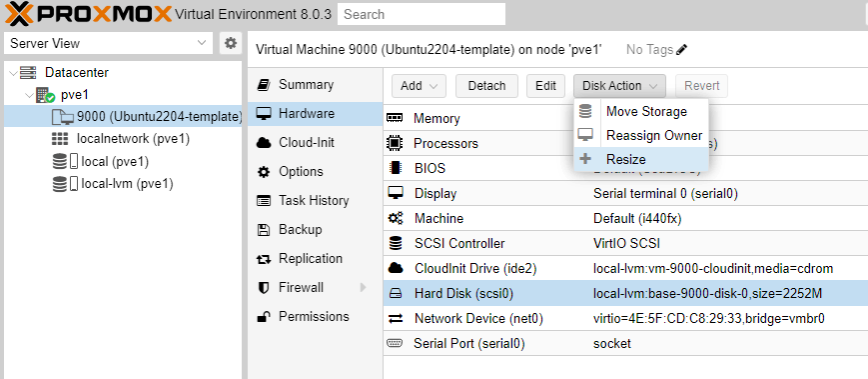Click into the Search field

coord(422,14)
